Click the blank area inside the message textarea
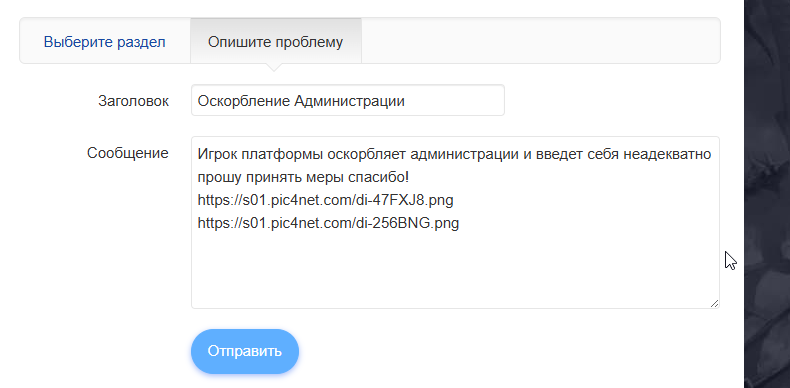This screenshot has width=790, height=388. point(453,270)
